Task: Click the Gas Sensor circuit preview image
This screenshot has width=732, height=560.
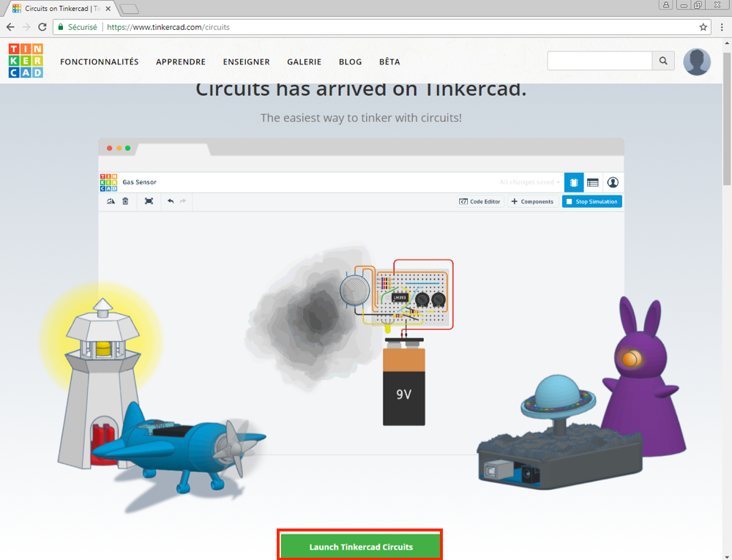Action: [361, 296]
